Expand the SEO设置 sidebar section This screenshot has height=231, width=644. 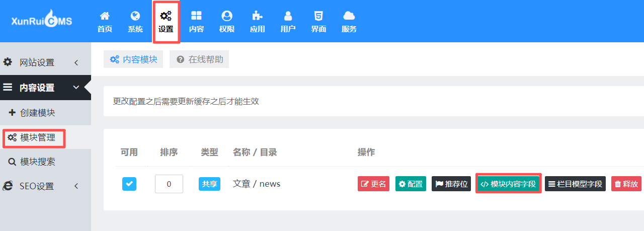45,186
